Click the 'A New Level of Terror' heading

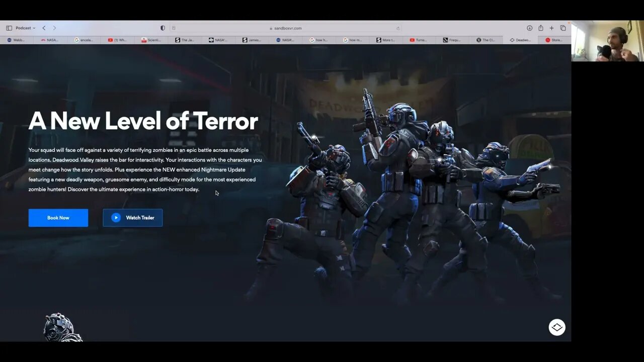pos(143,121)
